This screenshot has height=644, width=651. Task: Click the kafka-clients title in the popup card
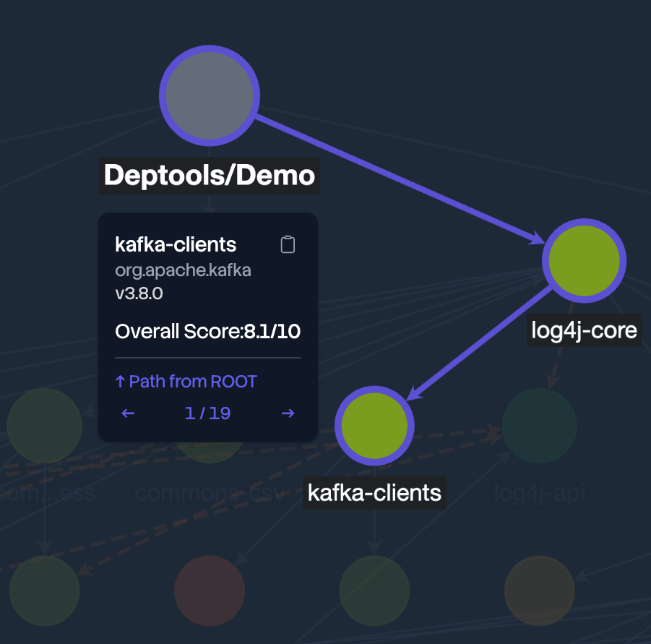click(176, 244)
